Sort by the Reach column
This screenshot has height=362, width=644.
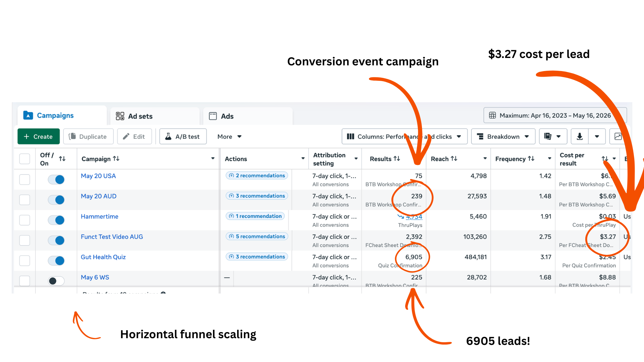click(454, 159)
